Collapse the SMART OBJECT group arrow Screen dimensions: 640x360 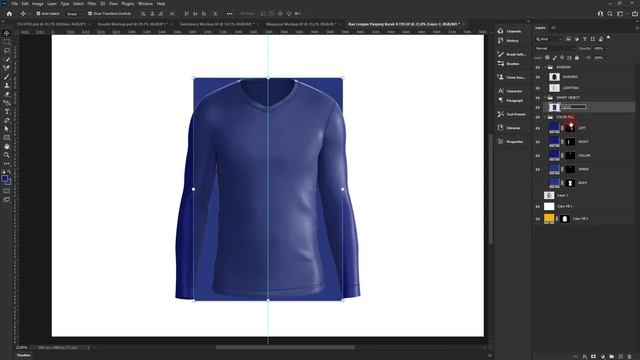point(544,98)
